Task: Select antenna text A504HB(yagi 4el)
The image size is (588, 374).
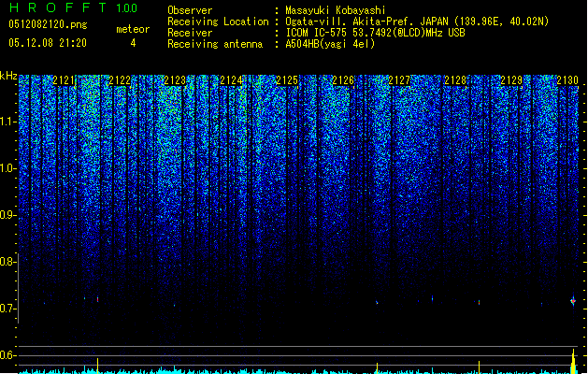Action: 330,44
